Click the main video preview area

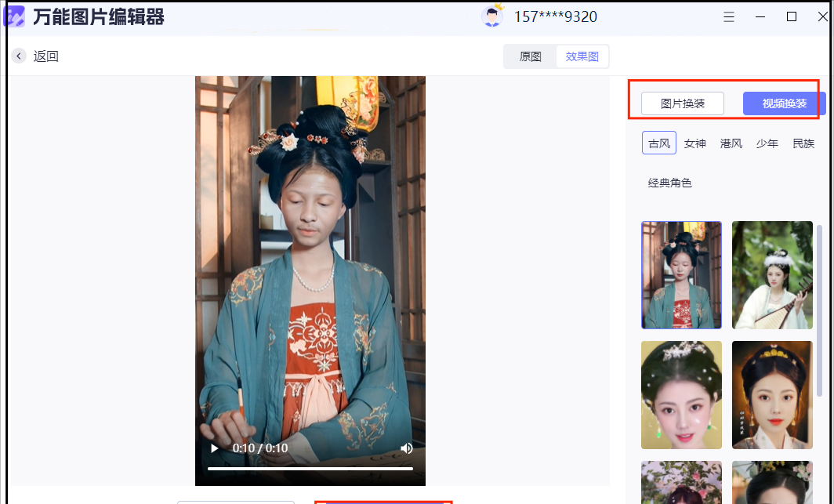[x=310, y=281]
